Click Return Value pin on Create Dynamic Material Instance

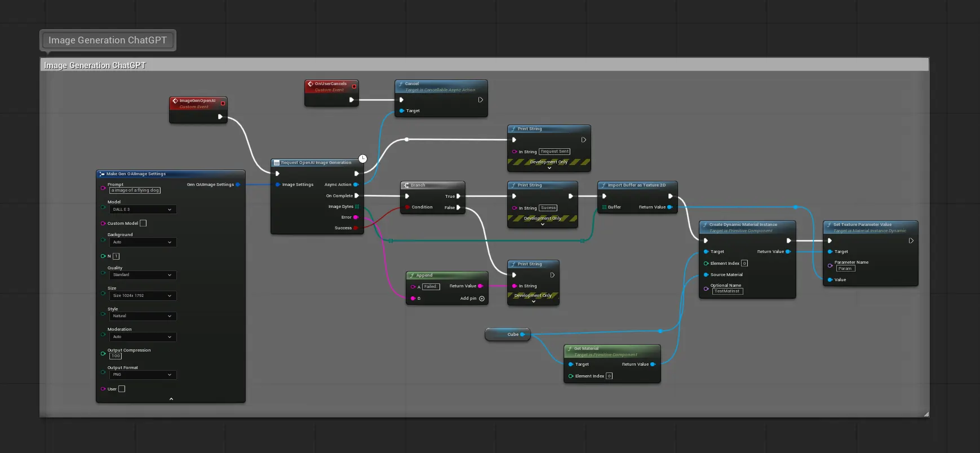coord(788,251)
